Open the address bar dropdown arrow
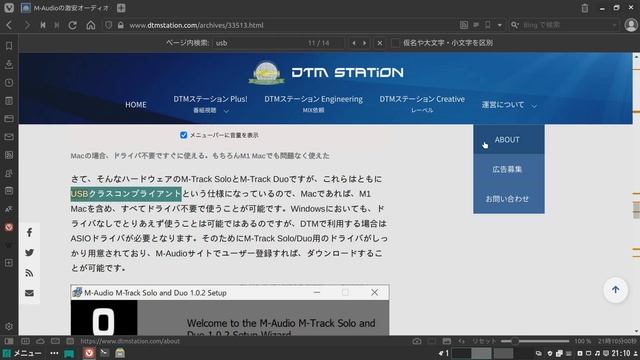Viewport: 640px width, 360px height. click(x=500, y=25)
